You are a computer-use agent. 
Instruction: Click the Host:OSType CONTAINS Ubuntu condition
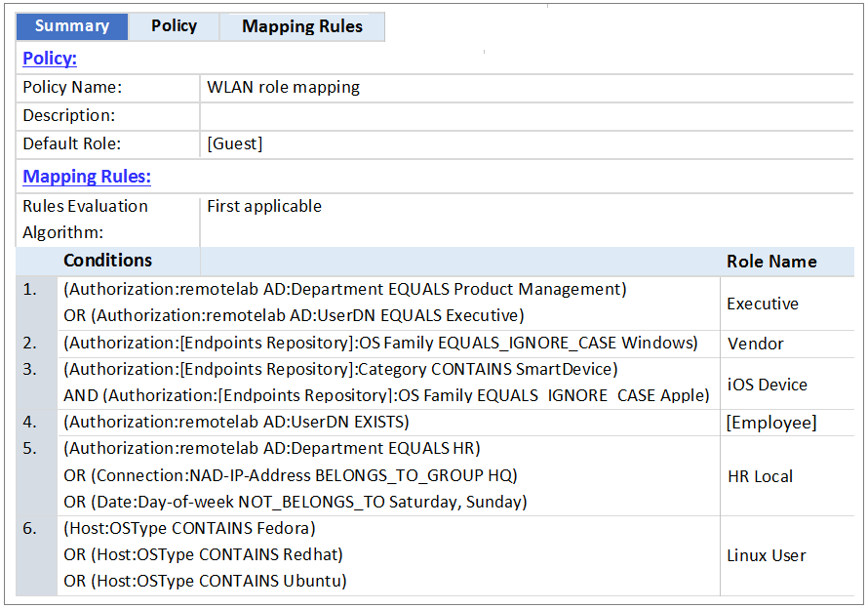[205, 581]
